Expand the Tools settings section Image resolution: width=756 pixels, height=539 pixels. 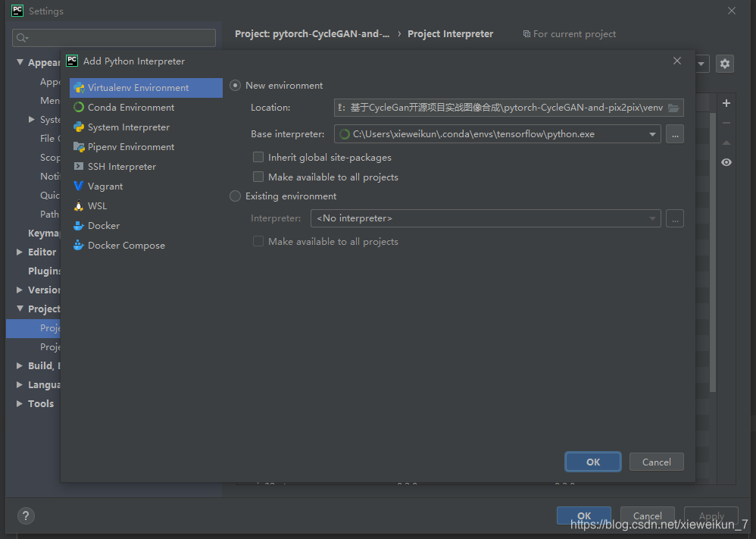pyautogui.click(x=19, y=403)
